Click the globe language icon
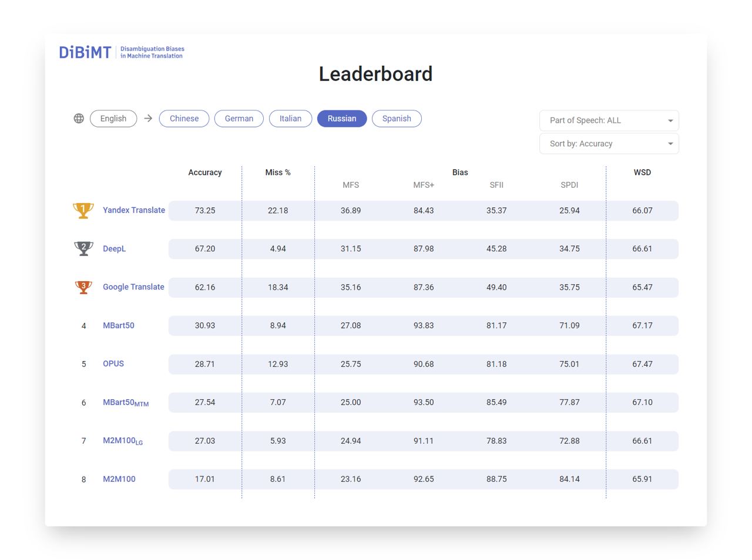This screenshot has height=560, width=752. tap(79, 119)
